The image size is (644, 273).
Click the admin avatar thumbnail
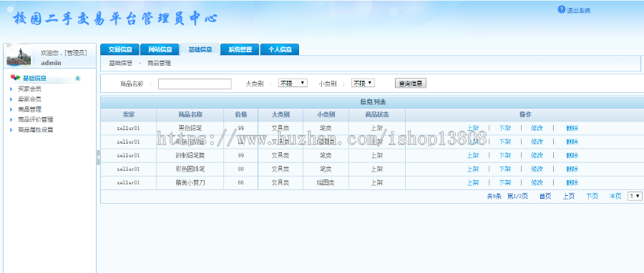tap(19, 56)
